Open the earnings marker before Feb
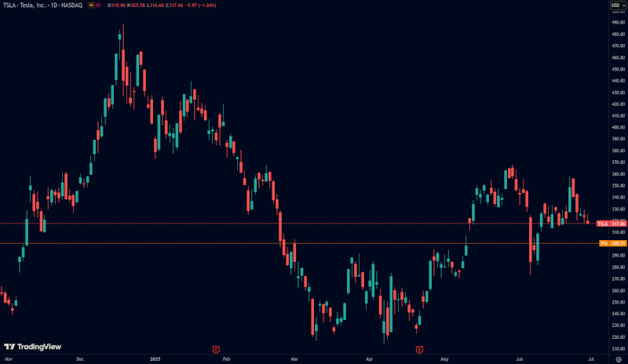This screenshot has width=628, height=364. pyautogui.click(x=215, y=348)
